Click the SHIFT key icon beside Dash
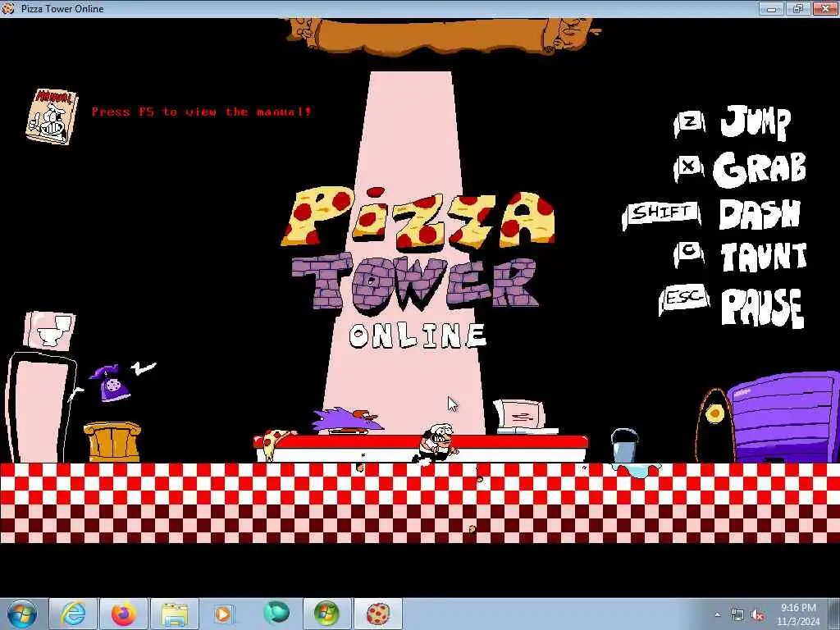 (x=662, y=214)
